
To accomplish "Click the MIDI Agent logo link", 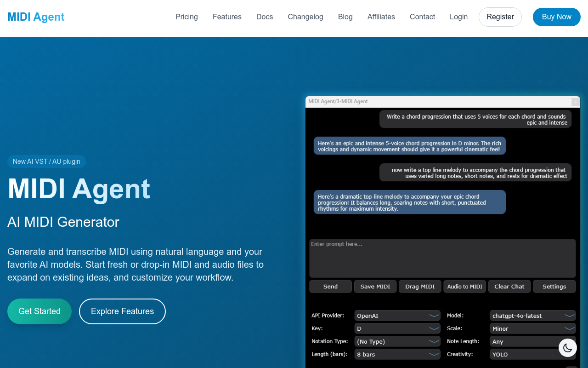I will click(36, 17).
